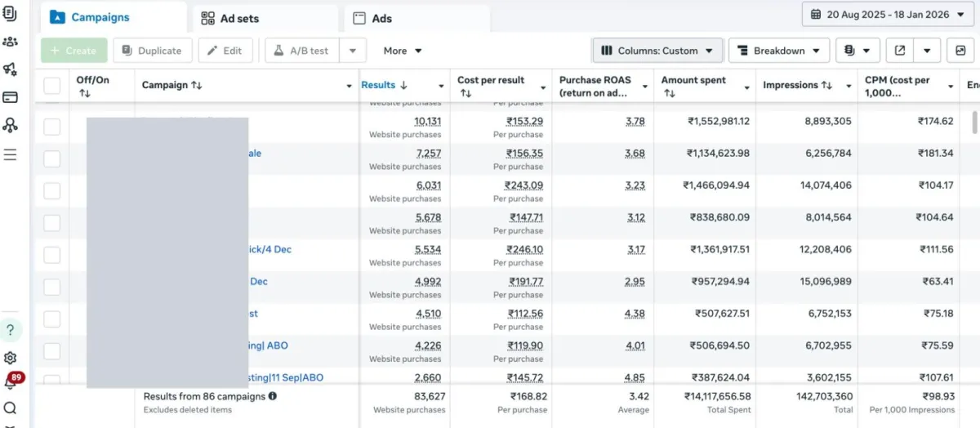Click the A/B test button
The width and height of the screenshot is (980, 428).
pyautogui.click(x=301, y=51)
